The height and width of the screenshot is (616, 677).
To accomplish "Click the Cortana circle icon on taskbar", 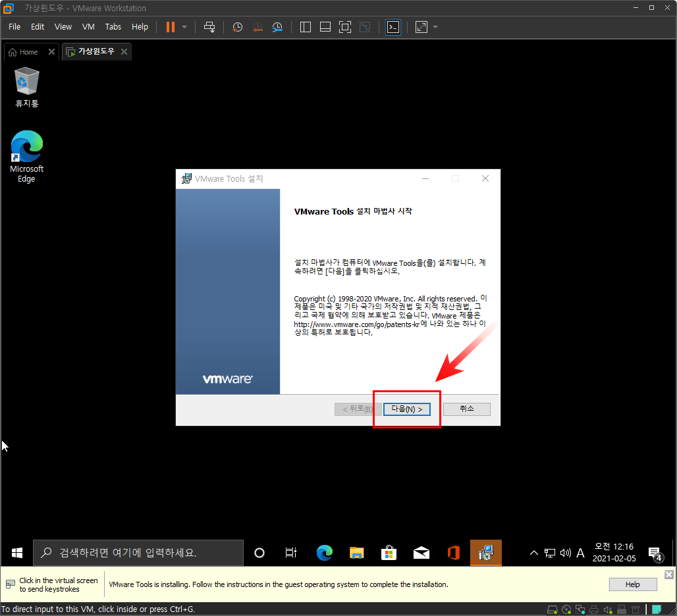I will 259,553.
